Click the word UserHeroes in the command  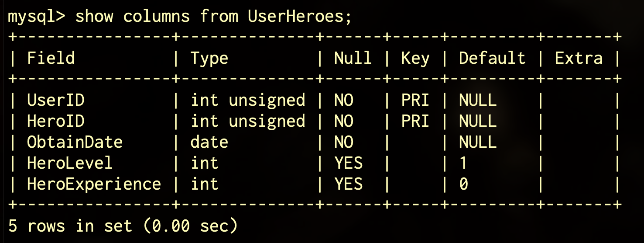pyautogui.click(x=299, y=17)
